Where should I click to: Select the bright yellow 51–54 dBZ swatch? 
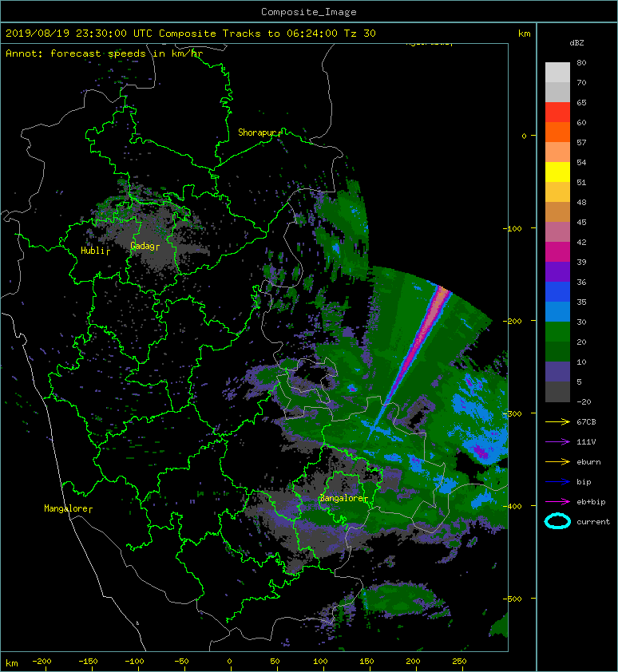pos(557,172)
